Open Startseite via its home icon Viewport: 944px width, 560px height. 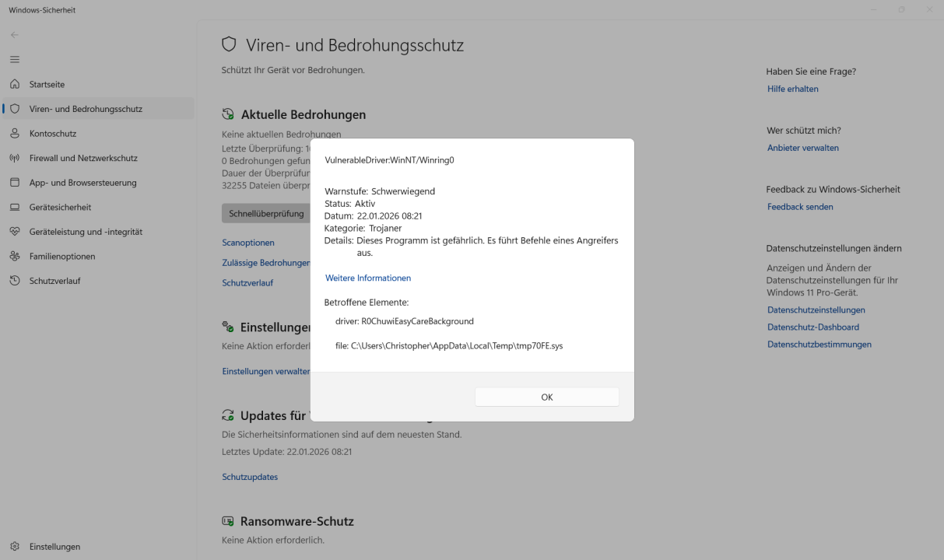click(14, 84)
